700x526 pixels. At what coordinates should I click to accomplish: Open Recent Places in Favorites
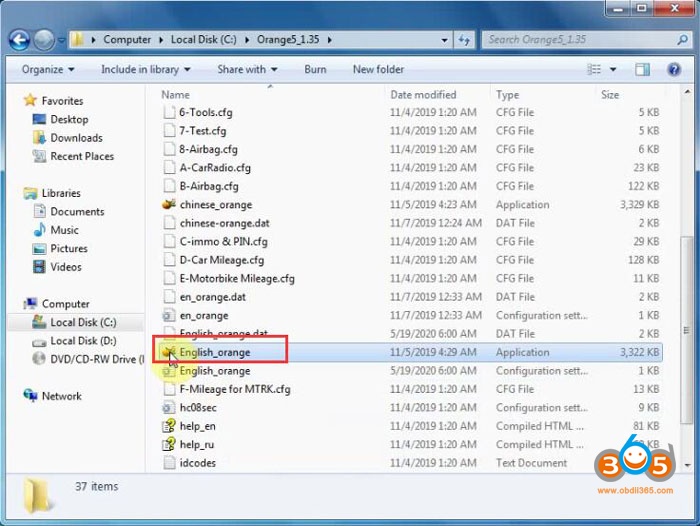(82, 156)
